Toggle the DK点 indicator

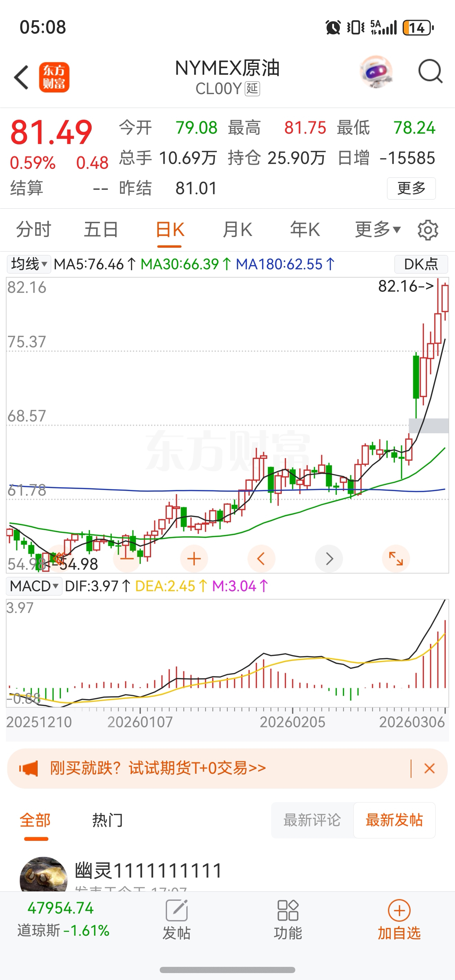tap(421, 264)
